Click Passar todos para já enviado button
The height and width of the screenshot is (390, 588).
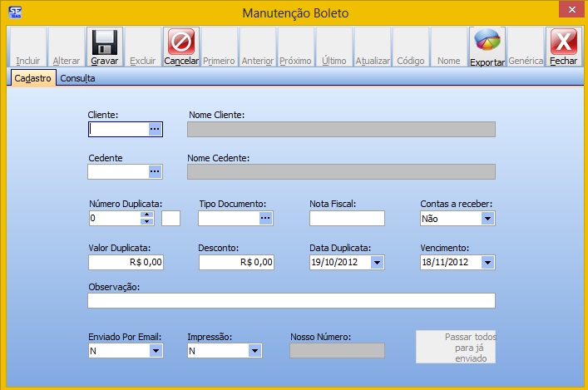click(456, 347)
